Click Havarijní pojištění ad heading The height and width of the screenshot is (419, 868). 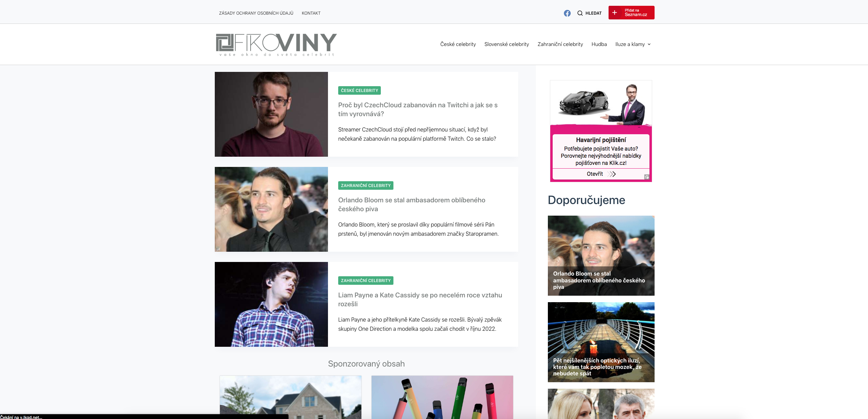tap(601, 140)
